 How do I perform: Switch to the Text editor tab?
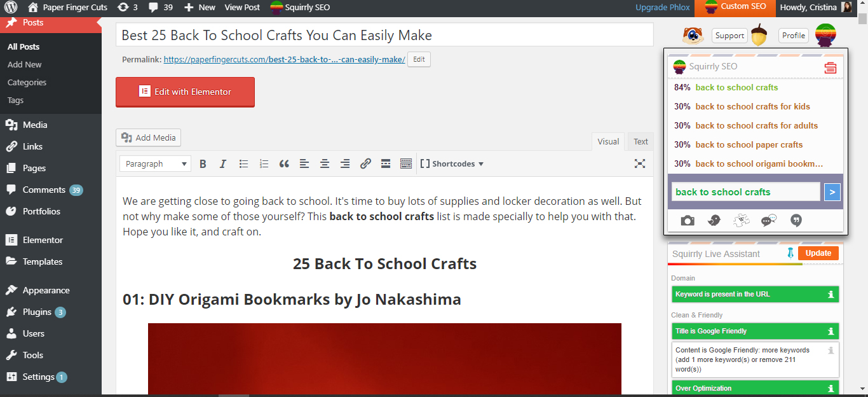[641, 141]
